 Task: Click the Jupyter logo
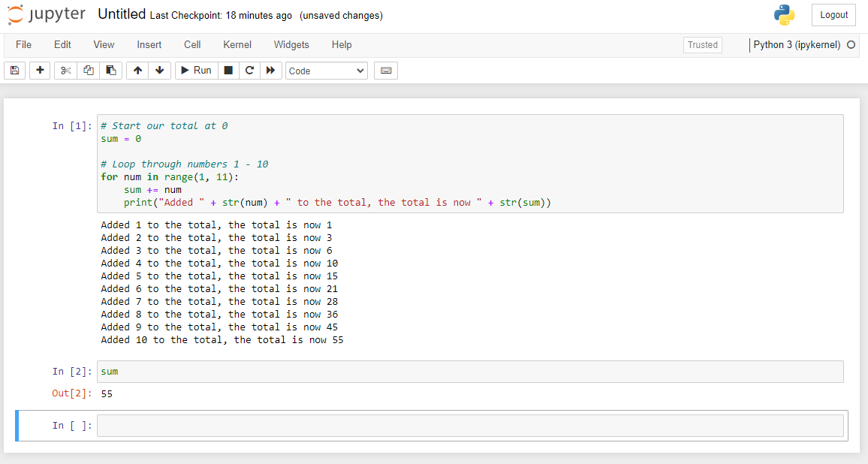tap(47, 15)
